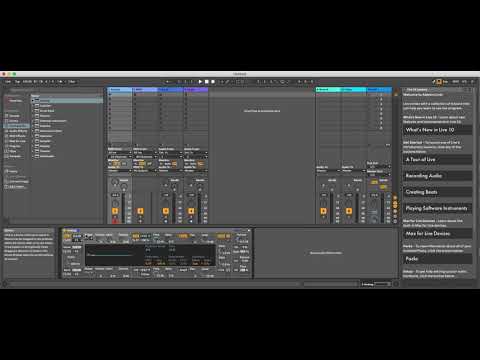
Task: Open A Tour of Live lesson
Action: click(x=437, y=159)
